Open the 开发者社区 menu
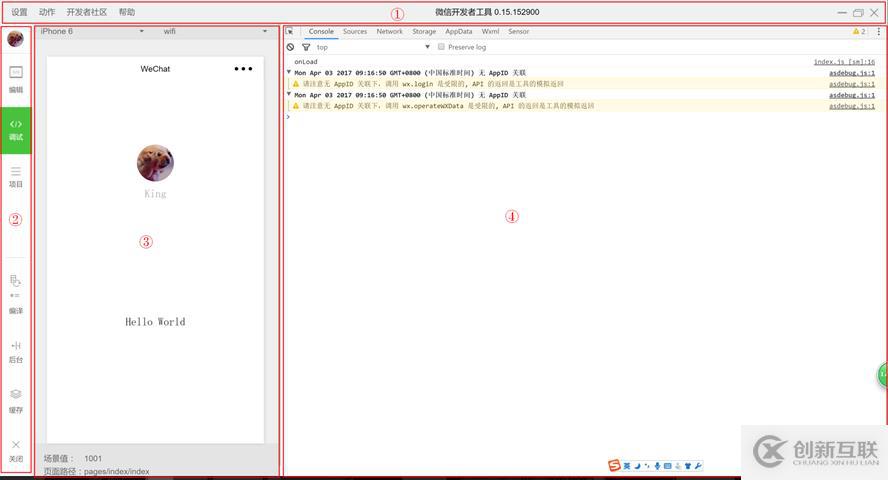Screen dimensions: 888x480 [x=87, y=12]
